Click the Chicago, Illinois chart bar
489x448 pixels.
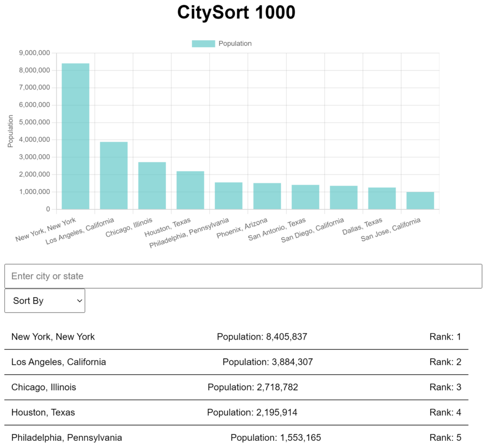click(x=152, y=185)
